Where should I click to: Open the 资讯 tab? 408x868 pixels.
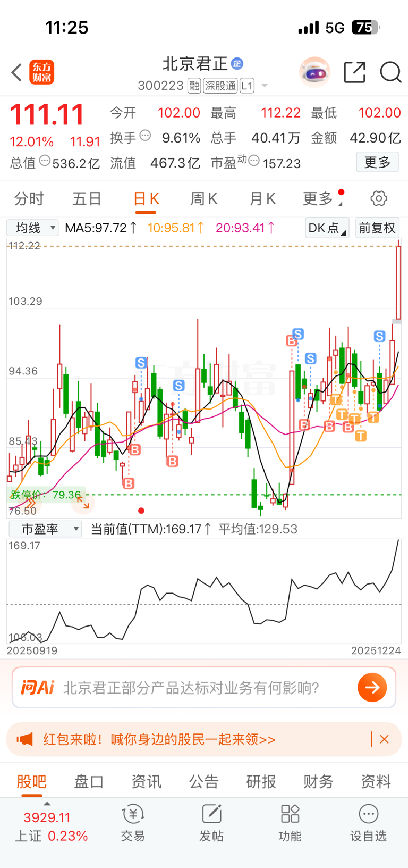point(146,781)
